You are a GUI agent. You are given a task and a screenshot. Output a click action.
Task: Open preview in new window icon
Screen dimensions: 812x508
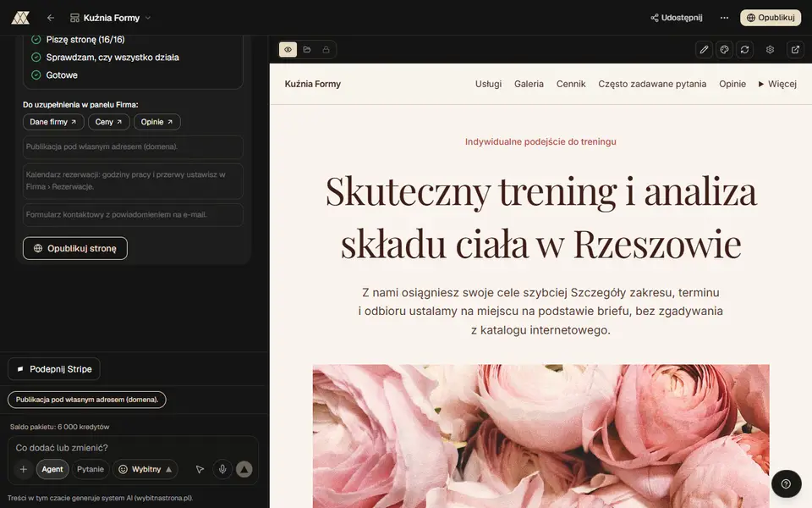pyautogui.click(x=795, y=50)
